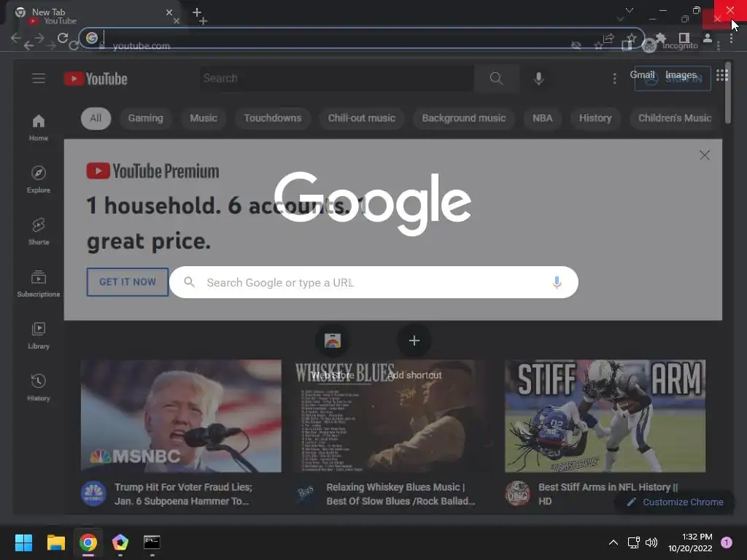747x560 pixels.
Task: Select the Music filter chip
Action: click(204, 118)
